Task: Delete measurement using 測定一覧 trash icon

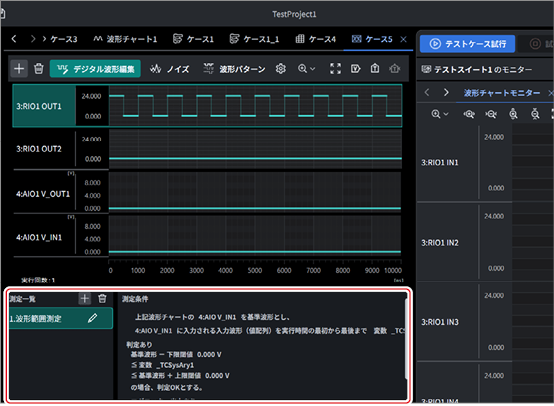Action: pos(102,299)
